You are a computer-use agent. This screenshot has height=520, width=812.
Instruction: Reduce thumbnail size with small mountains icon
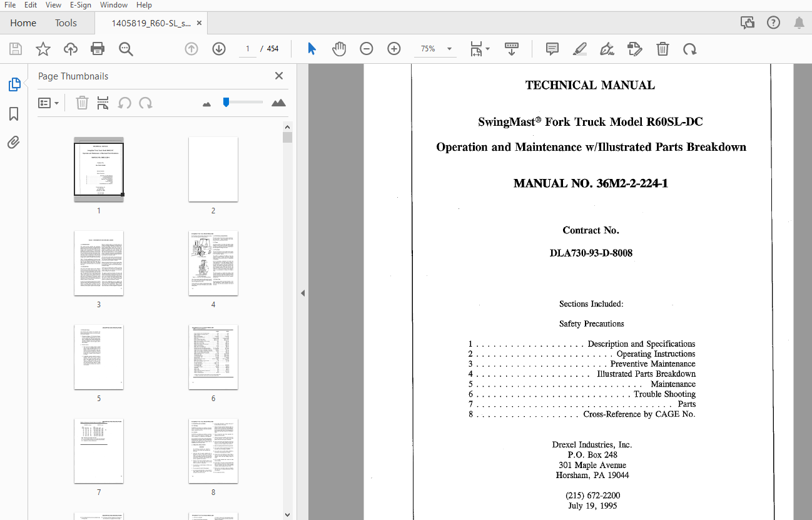pos(207,103)
